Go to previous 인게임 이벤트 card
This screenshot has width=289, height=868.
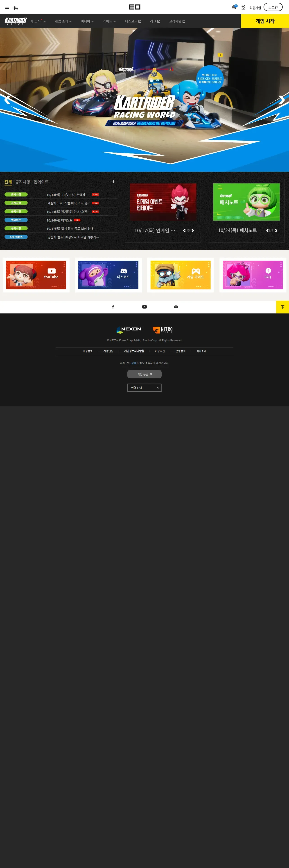click(184, 231)
